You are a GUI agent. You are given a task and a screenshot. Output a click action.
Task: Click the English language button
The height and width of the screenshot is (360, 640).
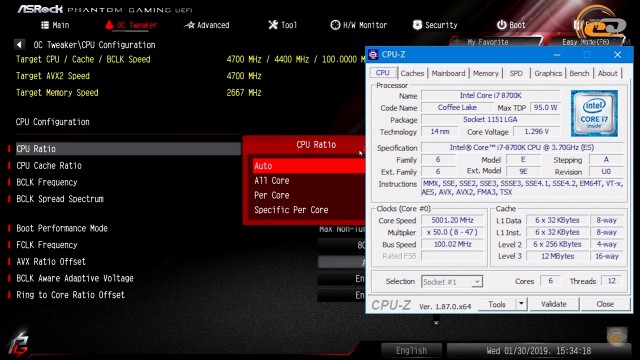coord(411,351)
